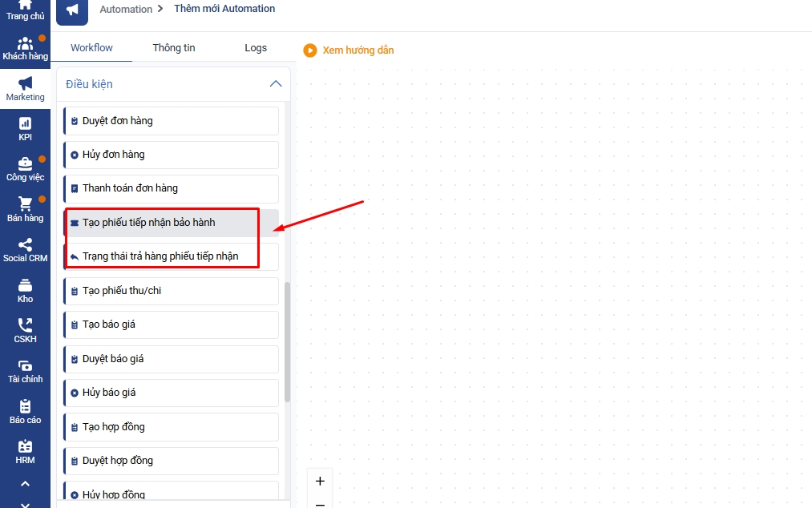Image resolution: width=812 pixels, height=508 pixels.
Task: Collapse the Điều kiện panel
Action: point(276,84)
